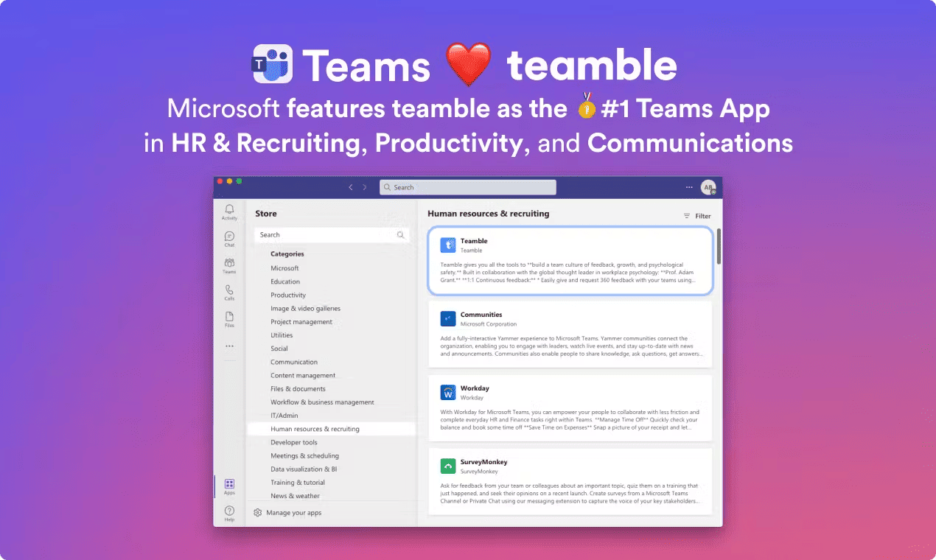Open title bar settings and more menu
Image resolution: width=936 pixels, height=560 pixels.
pos(689,187)
